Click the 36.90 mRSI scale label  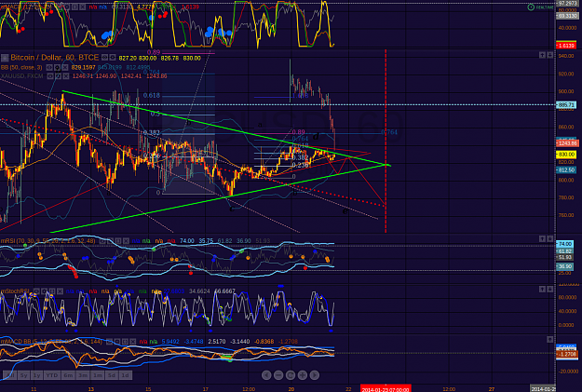tap(564, 266)
